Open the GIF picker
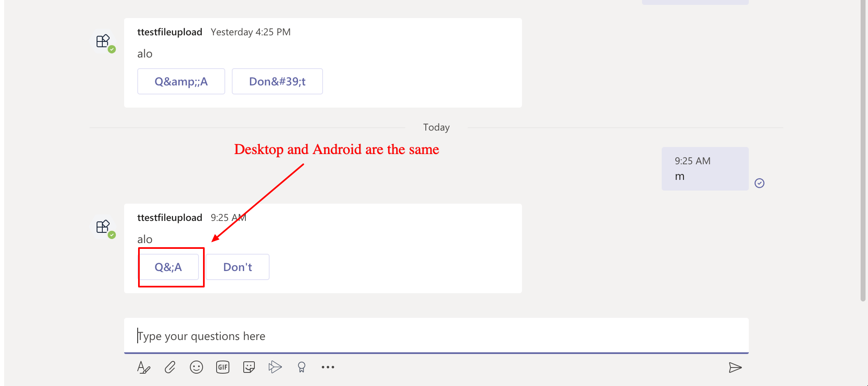 (x=222, y=367)
